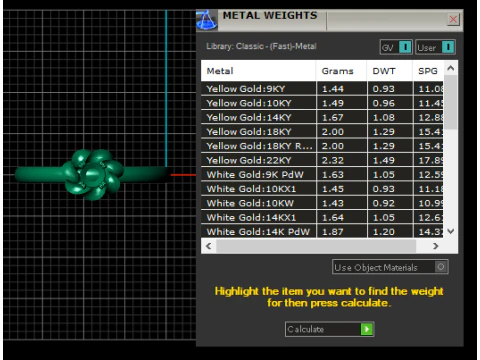Select the Yellow Gold:18KY R... row
The height and width of the screenshot is (360, 480).
tap(322, 146)
